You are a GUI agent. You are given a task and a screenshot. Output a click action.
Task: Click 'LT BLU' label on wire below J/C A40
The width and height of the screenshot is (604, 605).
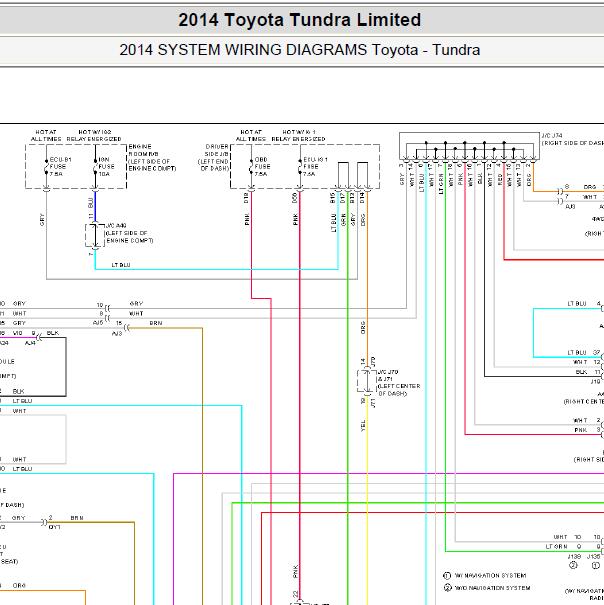(x=121, y=265)
